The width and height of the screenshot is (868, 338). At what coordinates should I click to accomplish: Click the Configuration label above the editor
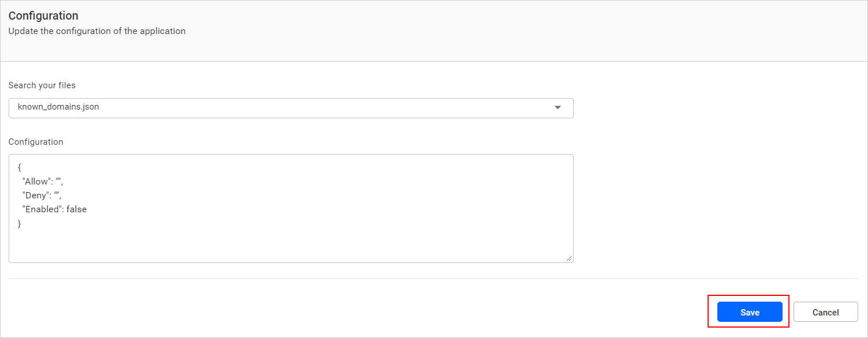pyautogui.click(x=36, y=141)
